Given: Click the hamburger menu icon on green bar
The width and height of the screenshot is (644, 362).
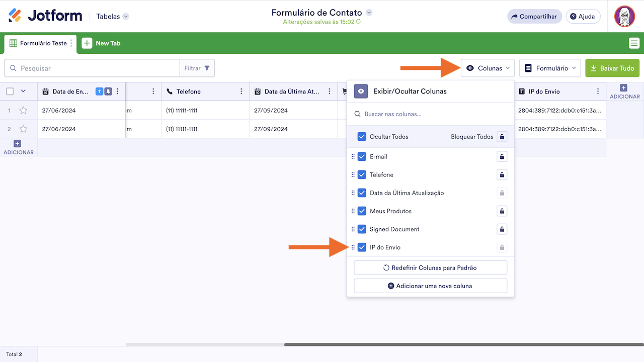Looking at the screenshot, I should (634, 43).
